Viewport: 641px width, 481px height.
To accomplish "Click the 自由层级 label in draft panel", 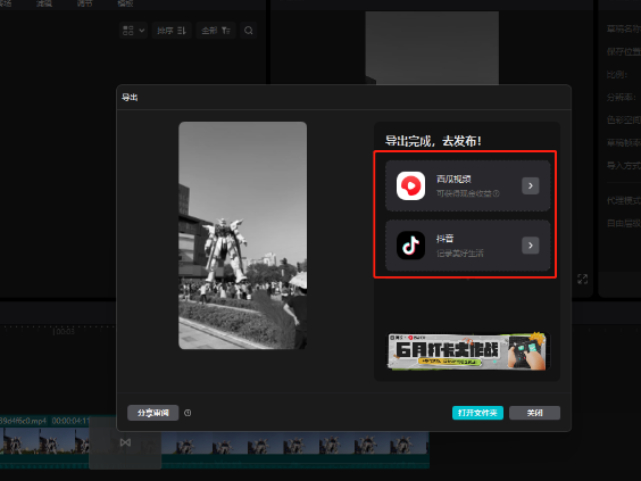I will (624, 223).
